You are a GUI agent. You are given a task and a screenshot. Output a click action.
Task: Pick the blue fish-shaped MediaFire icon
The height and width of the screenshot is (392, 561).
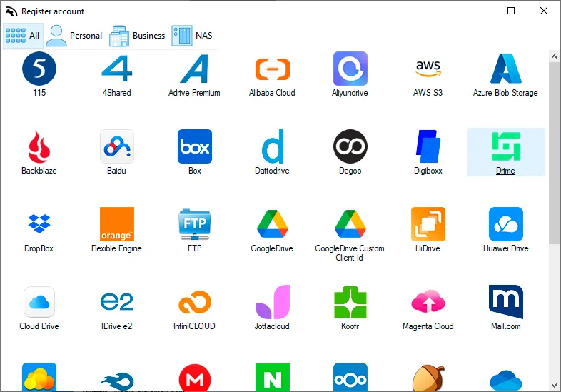pyautogui.click(x=116, y=381)
